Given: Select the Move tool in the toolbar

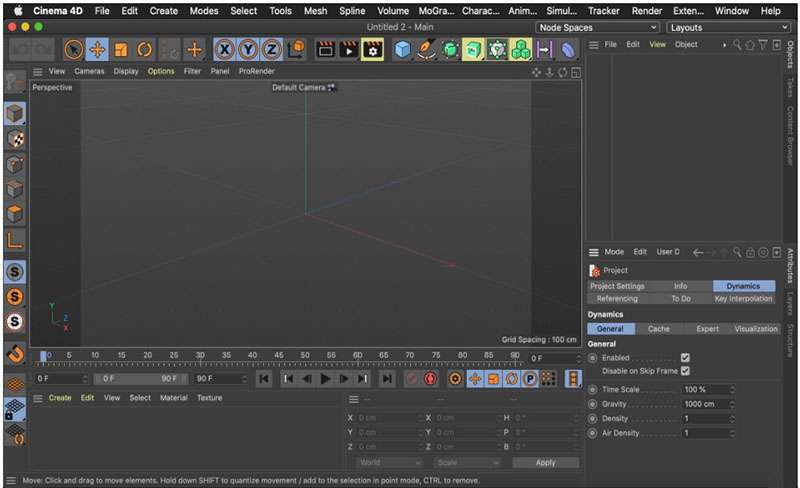Looking at the screenshot, I should tap(97, 50).
